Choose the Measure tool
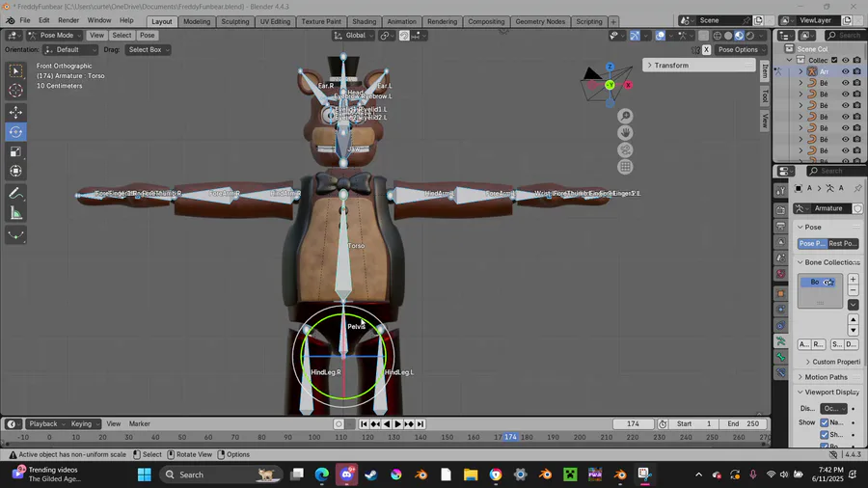This screenshot has height=488, width=868. pyautogui.click(x=15, y=213)
